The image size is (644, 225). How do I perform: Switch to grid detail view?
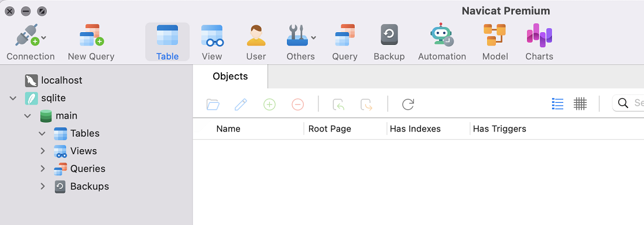coord(580,104)
